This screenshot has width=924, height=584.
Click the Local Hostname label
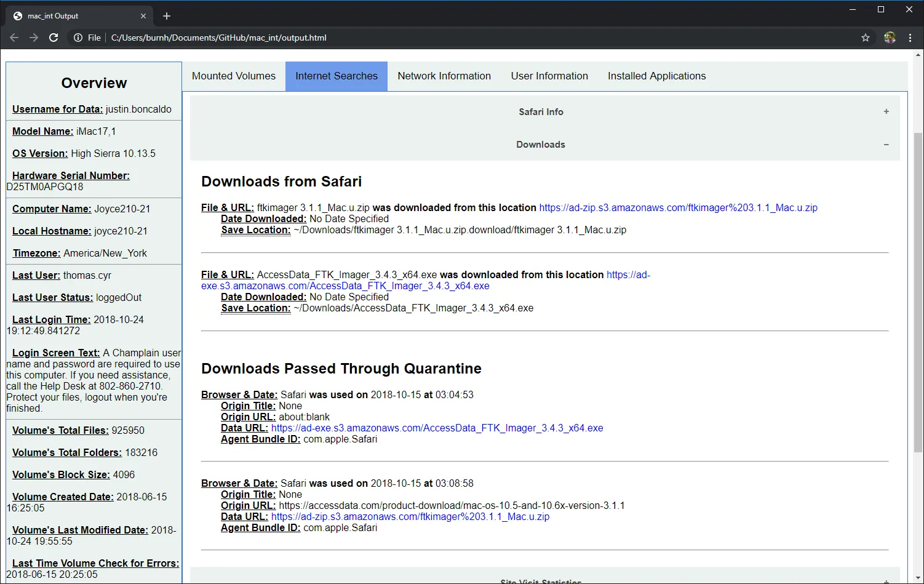pyautogui.click(x=52, y=231)
